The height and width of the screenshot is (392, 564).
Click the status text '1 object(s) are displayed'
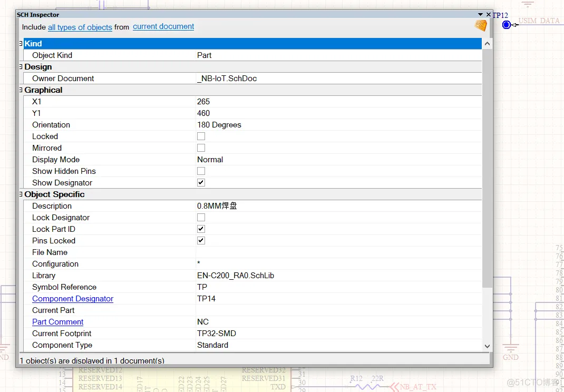point(92,360)
